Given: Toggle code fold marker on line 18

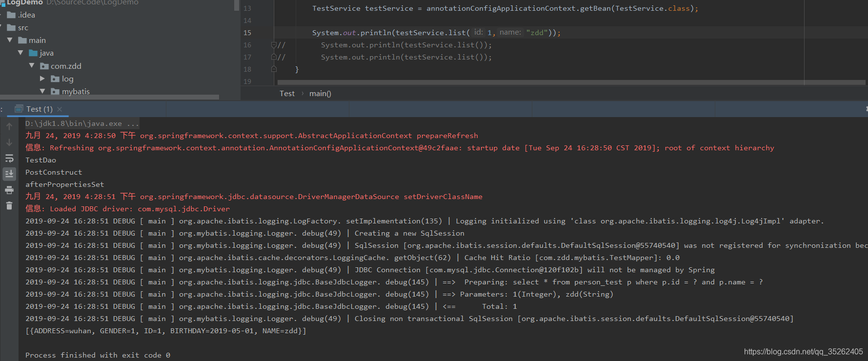Looking at the screenshot, I should click(274, 69).
